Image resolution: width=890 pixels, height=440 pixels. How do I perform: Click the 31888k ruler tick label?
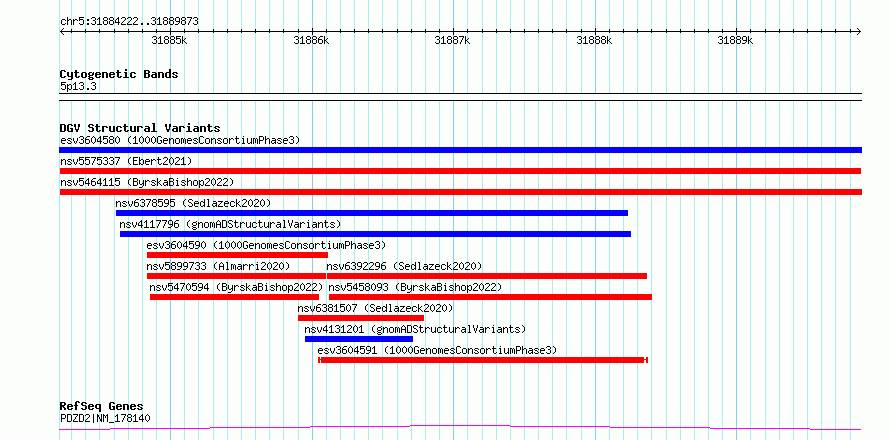coord(594,40)
